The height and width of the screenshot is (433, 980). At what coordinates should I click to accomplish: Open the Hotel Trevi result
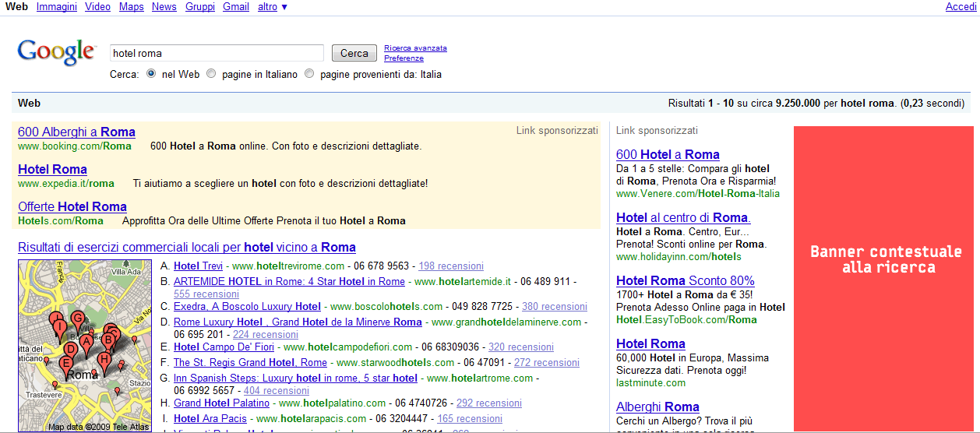(x=198, y=266)
